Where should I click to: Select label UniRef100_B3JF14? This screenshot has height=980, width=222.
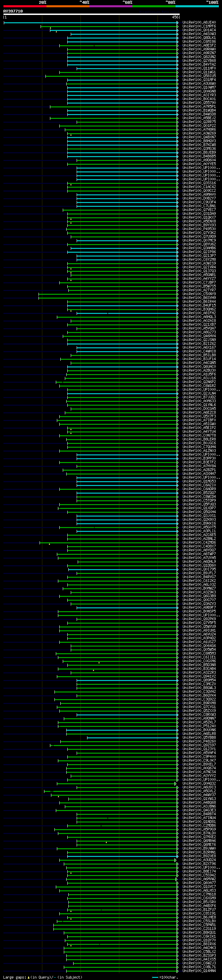[x=199, y=359]
